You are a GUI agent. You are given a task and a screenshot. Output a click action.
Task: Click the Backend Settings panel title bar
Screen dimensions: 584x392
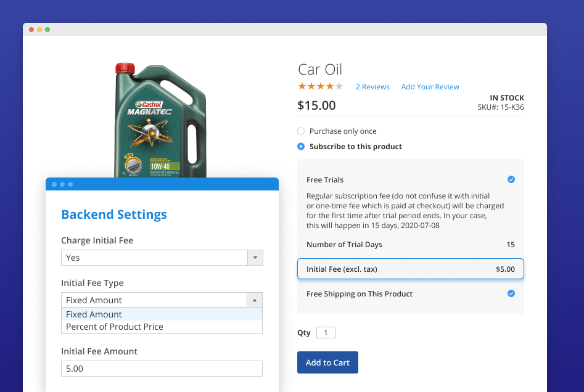[x=162, y=184]
